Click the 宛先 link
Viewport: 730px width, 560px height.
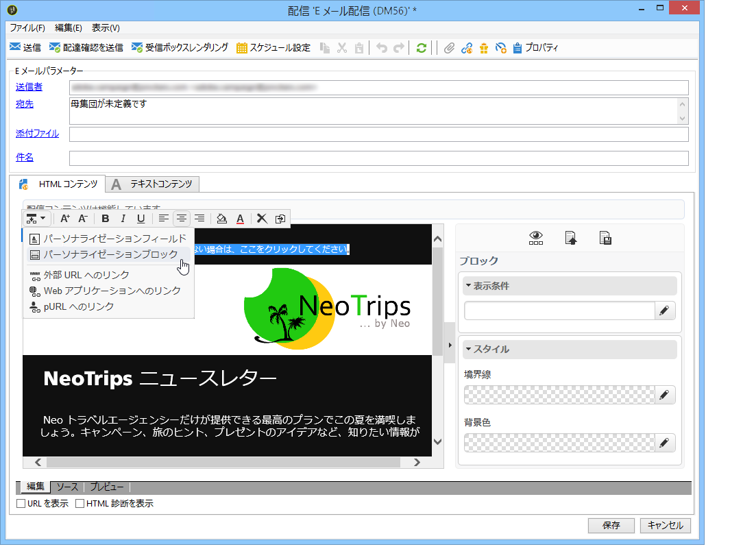pyautogui.click(x=25, y=104)
